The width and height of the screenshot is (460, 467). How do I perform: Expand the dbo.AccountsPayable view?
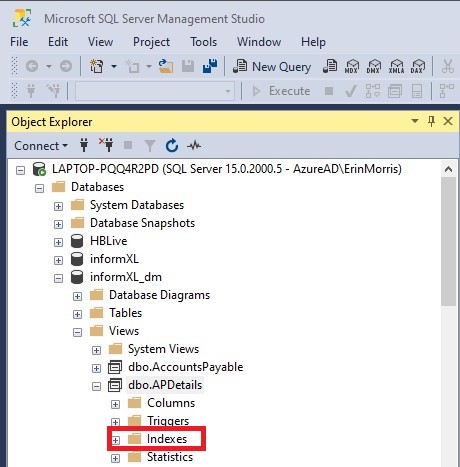click(x=96, y=368)
